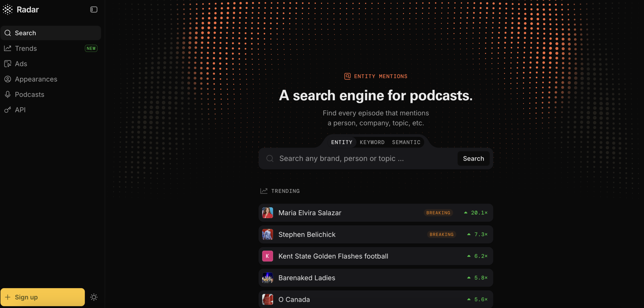This screenshot has width=644, height=308.
Task: Click the Appearances person icon
Action: pos(8,79)
